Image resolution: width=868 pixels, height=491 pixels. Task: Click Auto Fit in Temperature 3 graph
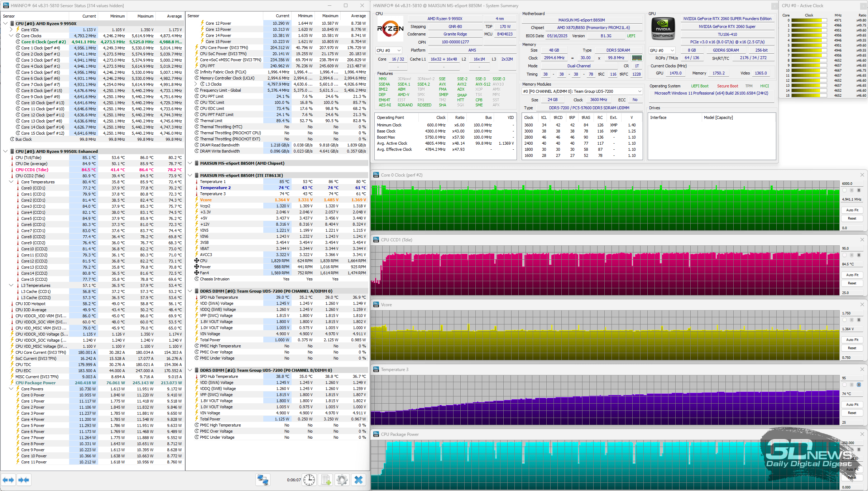852,405
